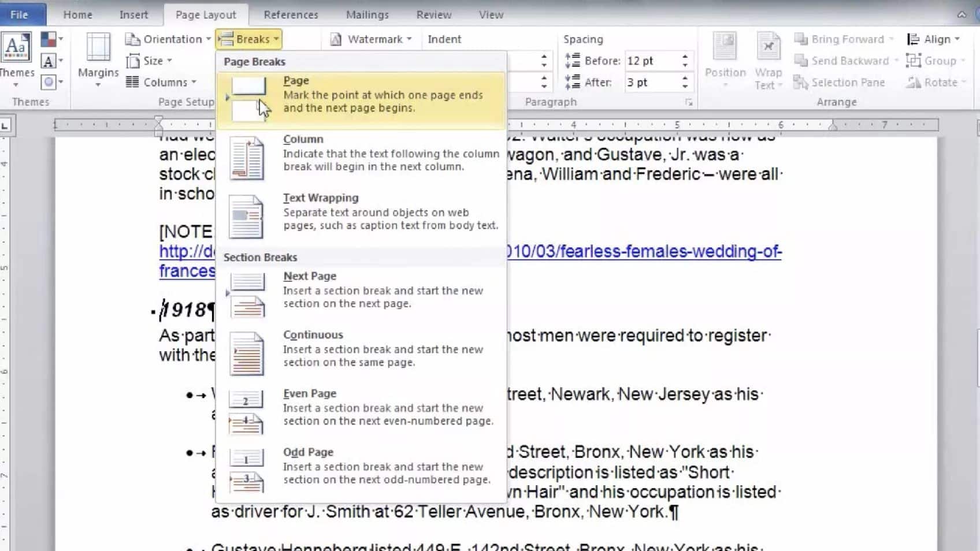Open the Watermark options

tap(371, 39)
